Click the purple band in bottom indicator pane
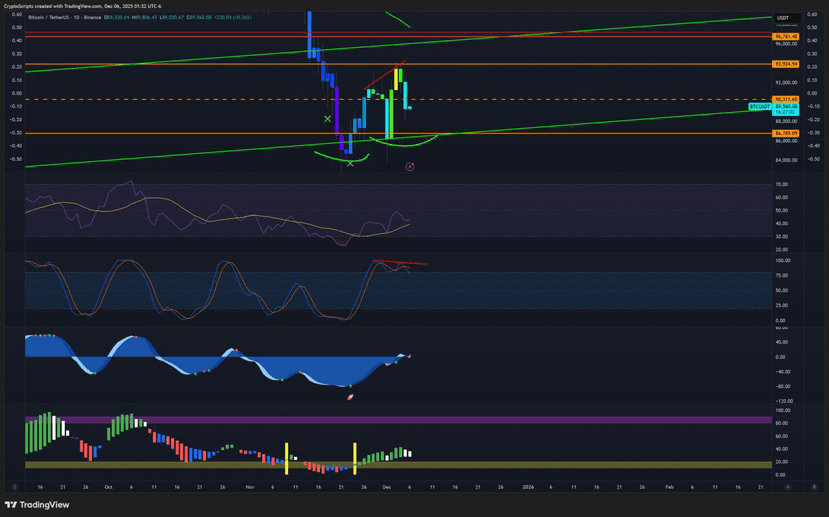This screenshot has height=517, width=829. [399, 420]
